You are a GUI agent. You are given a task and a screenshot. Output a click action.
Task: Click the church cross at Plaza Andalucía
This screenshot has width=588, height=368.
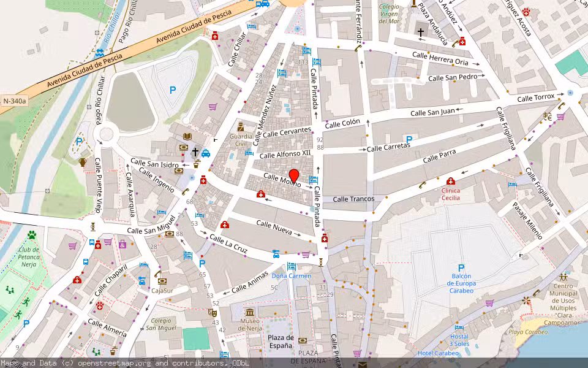[421, 32]
